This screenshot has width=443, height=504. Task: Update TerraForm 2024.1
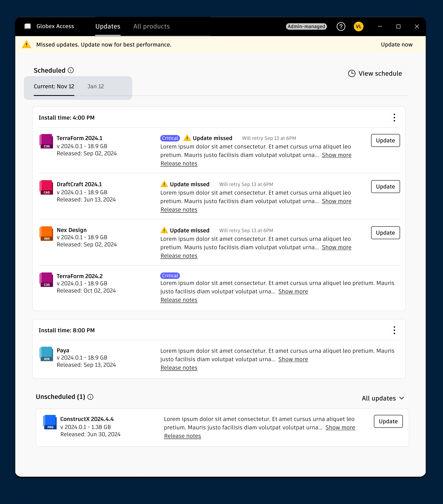pyautogui.click(x=385, y=141)
